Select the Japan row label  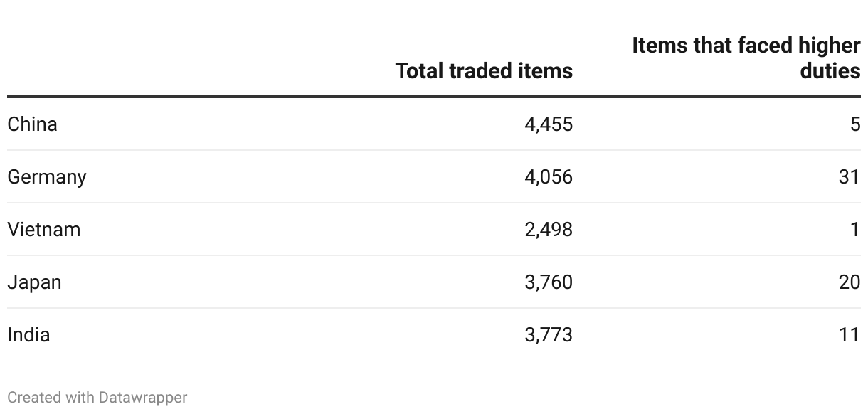pos(34,282)
